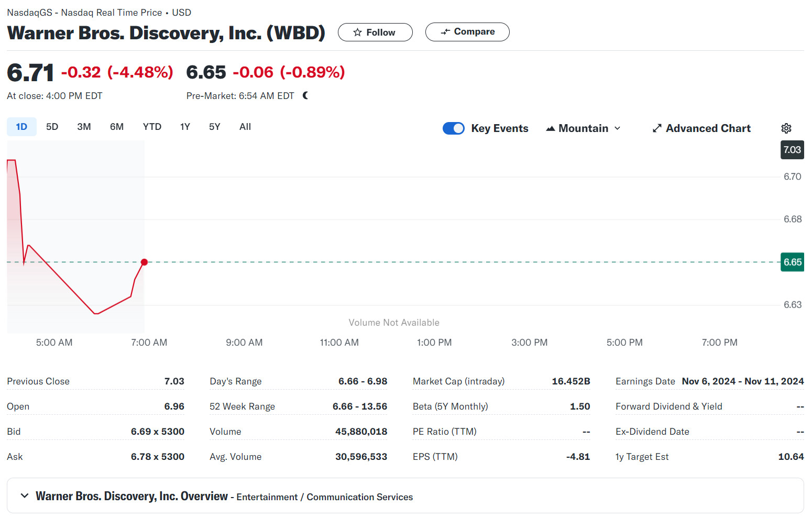Click the 52 Week Range value 6.66 - 13.56
Viewport: 812px width, 518px height.
pos(360,406)
